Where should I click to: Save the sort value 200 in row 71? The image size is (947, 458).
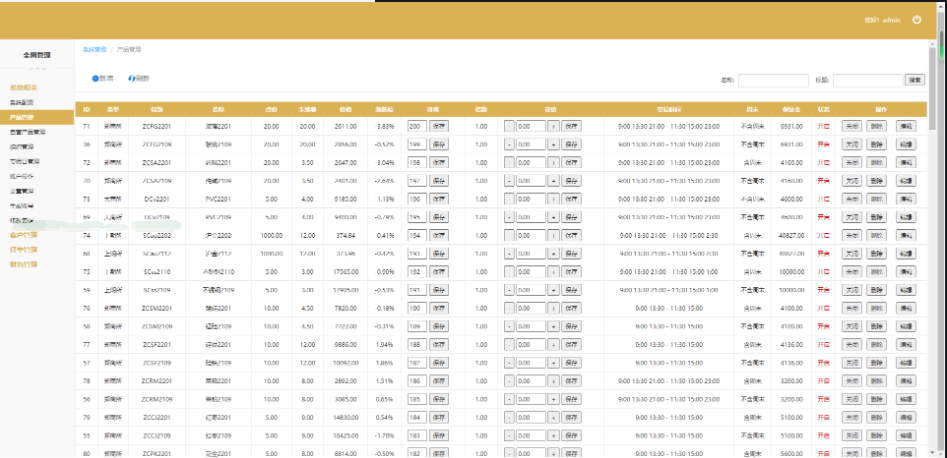tap(439, 126)
